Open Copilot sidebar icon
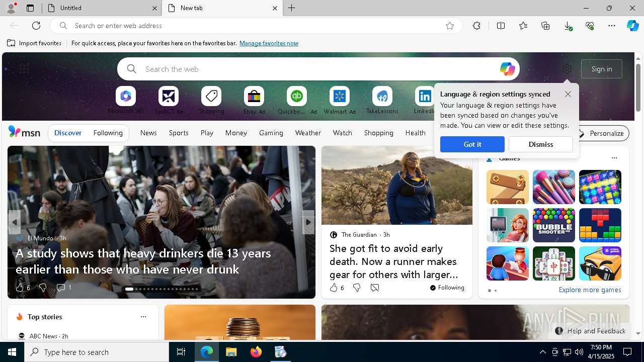 [632, 26]
